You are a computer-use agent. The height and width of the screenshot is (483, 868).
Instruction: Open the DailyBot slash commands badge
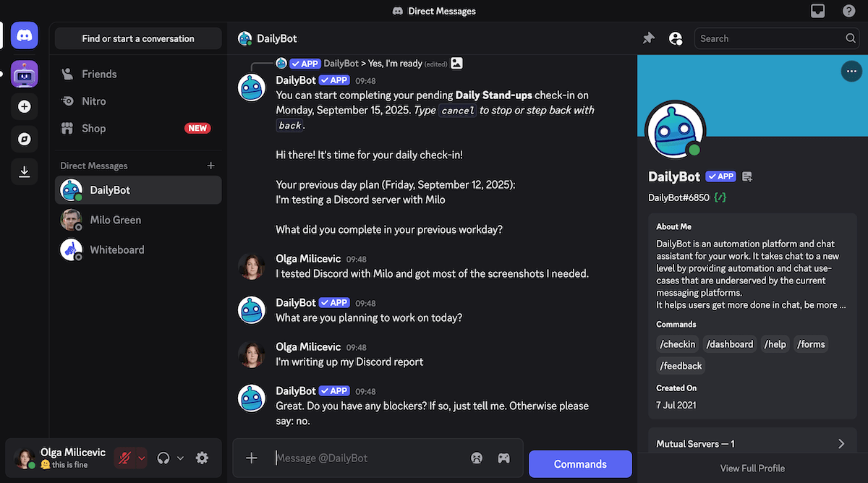(x=720, y=196)
